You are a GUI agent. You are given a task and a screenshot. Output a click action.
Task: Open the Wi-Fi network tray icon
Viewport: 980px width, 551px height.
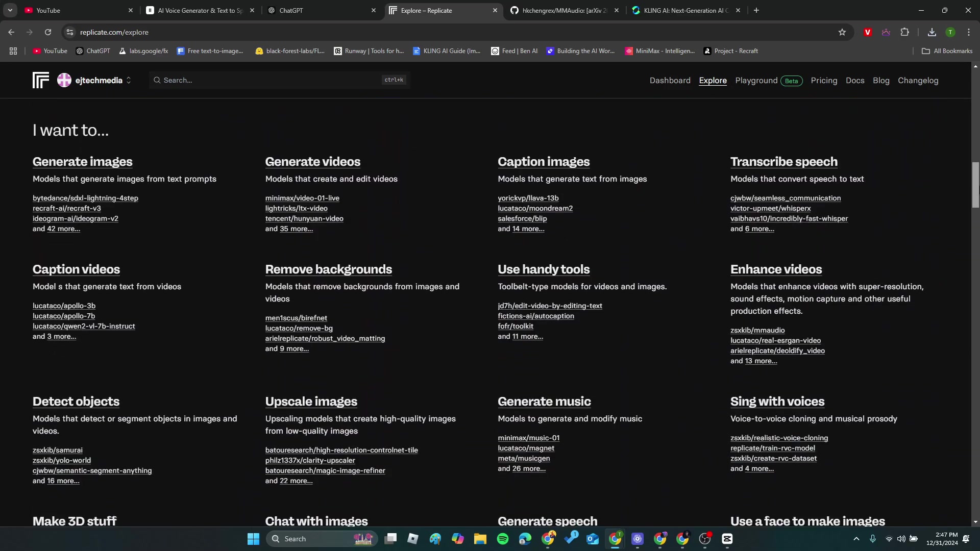click(x=889, y=539)
